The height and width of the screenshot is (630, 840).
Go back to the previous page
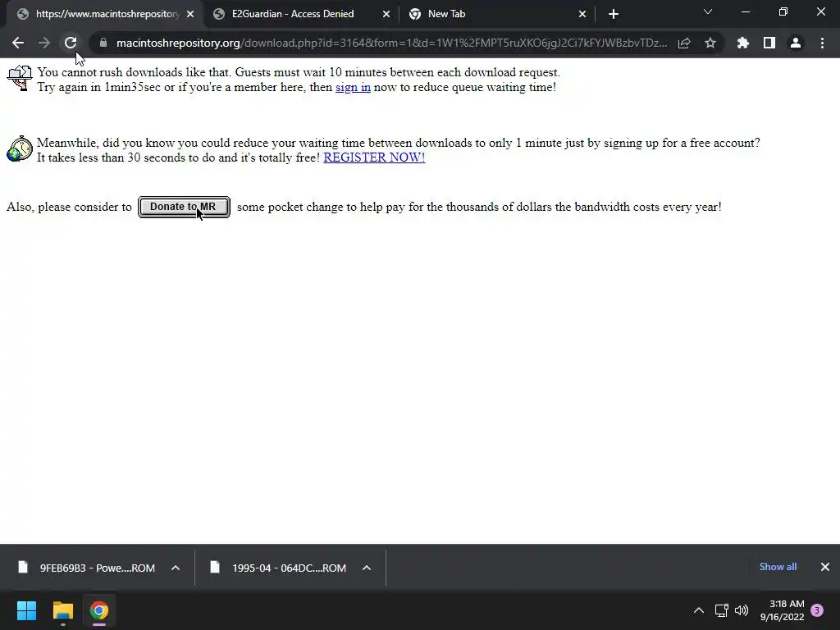pos(18,43)
